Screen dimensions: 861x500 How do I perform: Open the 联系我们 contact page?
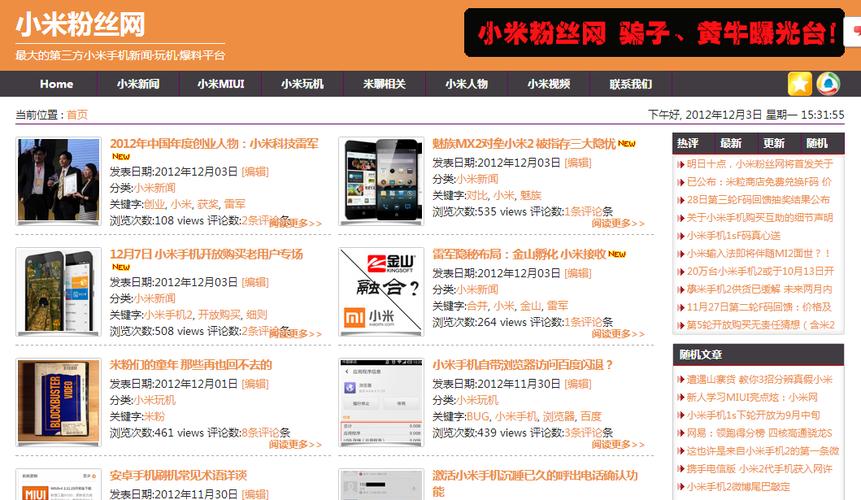630,84
